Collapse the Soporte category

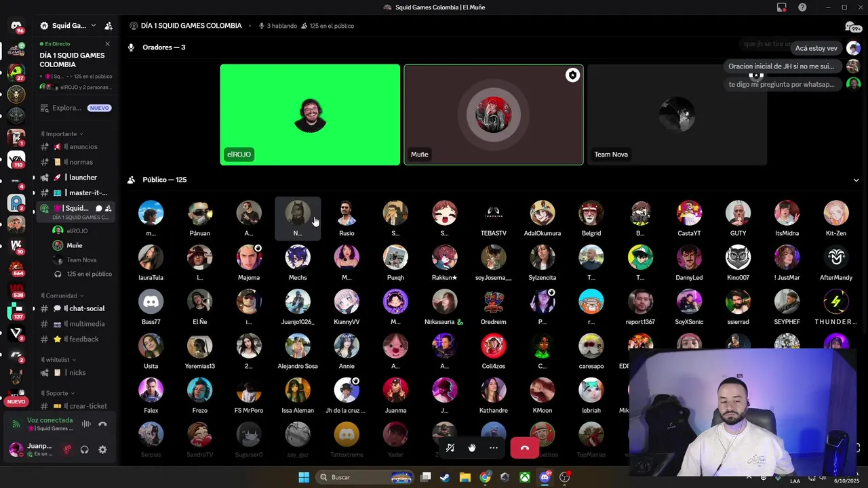pos(57,393)
